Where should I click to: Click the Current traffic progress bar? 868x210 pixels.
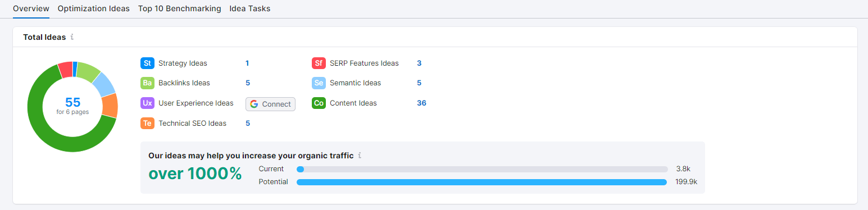tap(482, 169)
